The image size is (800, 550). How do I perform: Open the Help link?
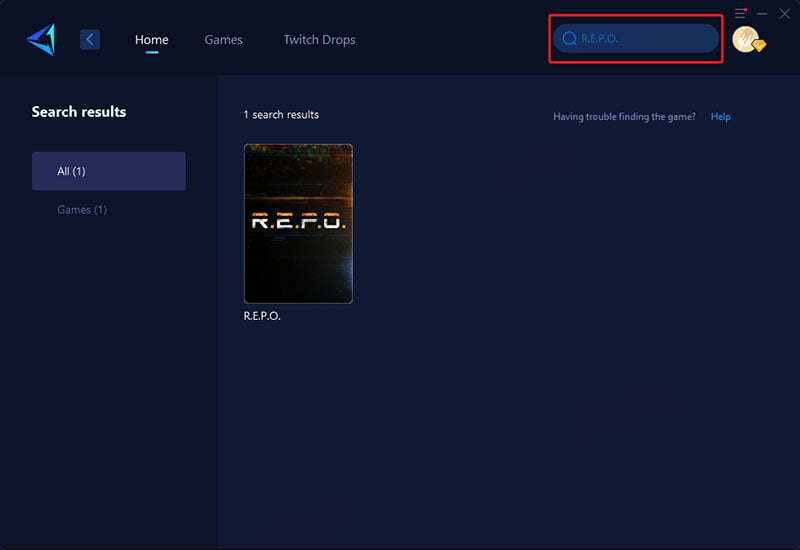click(720, 116)
